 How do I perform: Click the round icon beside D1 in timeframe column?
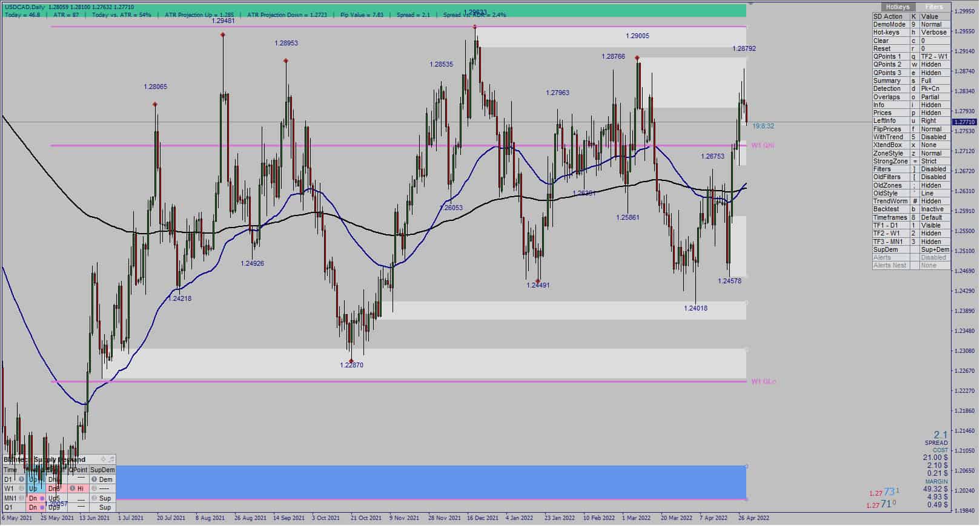(21, 479)
